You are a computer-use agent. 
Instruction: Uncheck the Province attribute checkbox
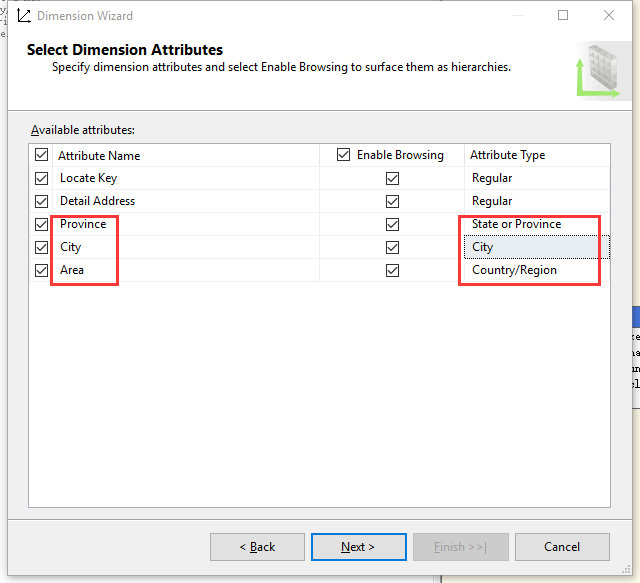point(41,224)
